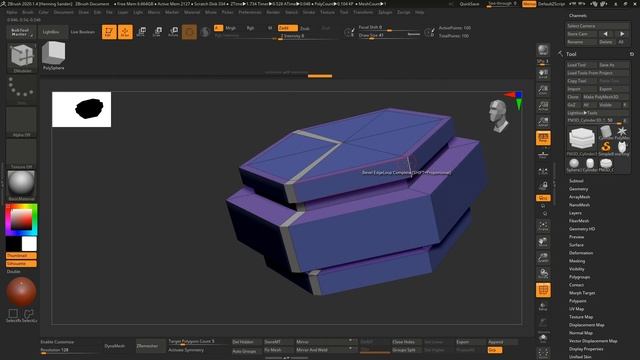Screen dimensions: 640x360
Task: Open the Brush menu
Action: click(x=28, y=12)
